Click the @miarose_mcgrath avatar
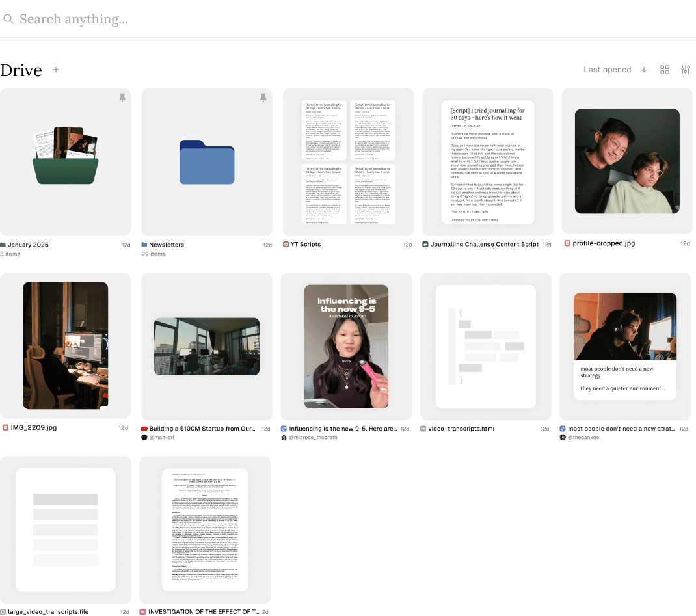Viewport: 696px width, 616px height. [x=284, y=437]
